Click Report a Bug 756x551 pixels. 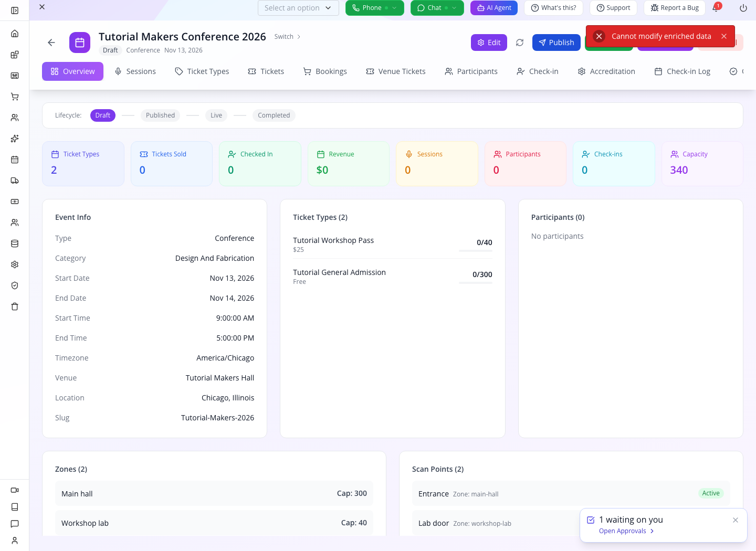(x=675, y=8)
